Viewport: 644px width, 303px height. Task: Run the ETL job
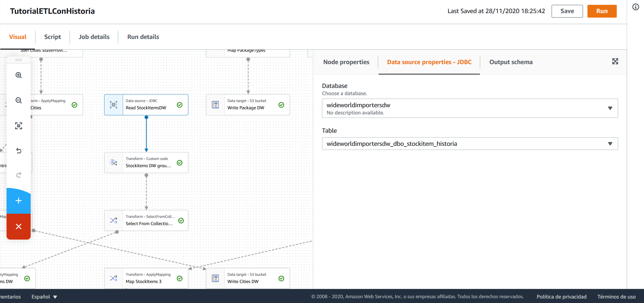coord(602,11)
